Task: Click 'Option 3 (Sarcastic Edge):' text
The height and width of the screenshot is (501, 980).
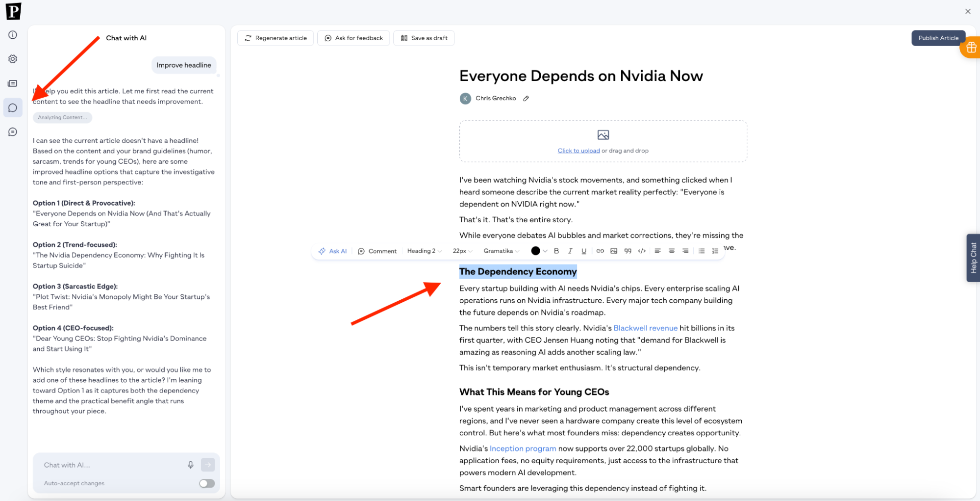Action: pyautogui.click(x=75, y=286)
